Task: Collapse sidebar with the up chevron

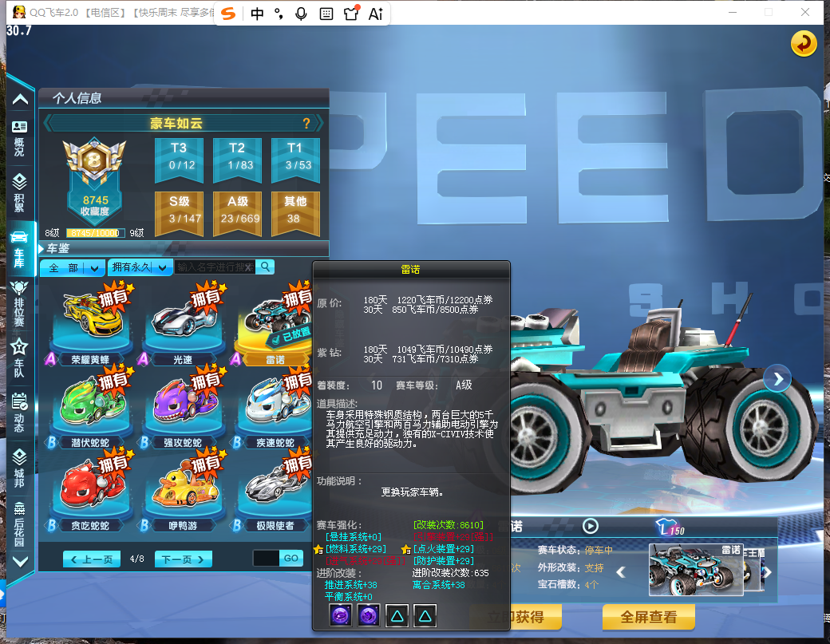Action: click(20, 99)
